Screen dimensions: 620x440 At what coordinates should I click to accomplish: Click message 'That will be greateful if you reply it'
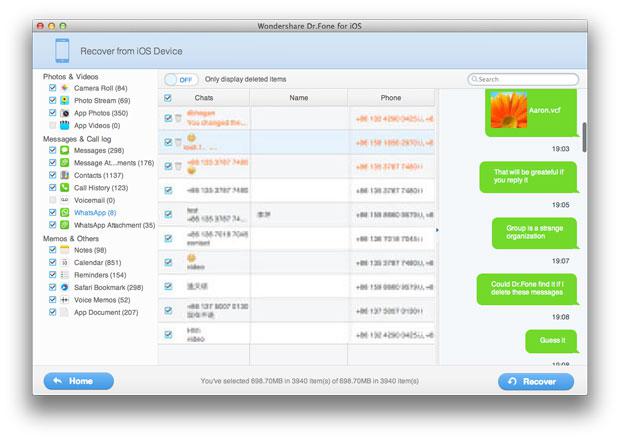[x=529, y=176]
